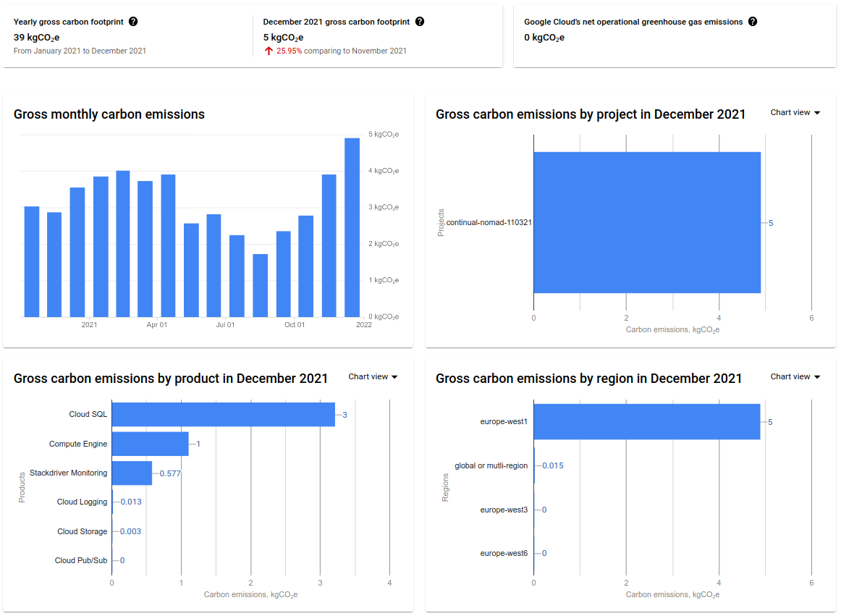Open Chart view dropdown for emissions by region

click(795, 377)
